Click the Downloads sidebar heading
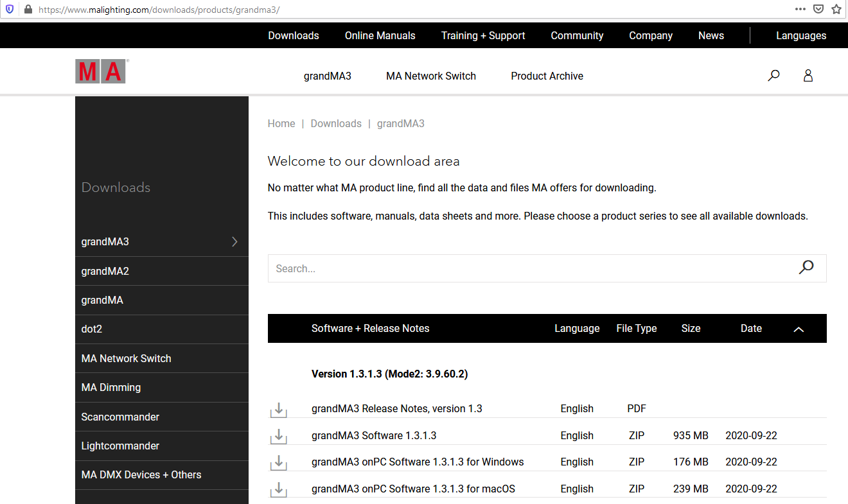The image size is (848, 504). coord(116,187)
